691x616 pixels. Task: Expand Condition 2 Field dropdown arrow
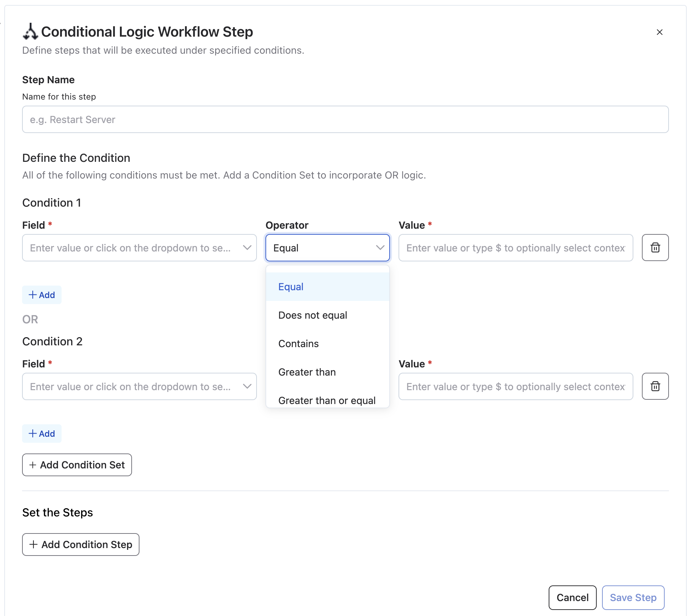(247, 386)
